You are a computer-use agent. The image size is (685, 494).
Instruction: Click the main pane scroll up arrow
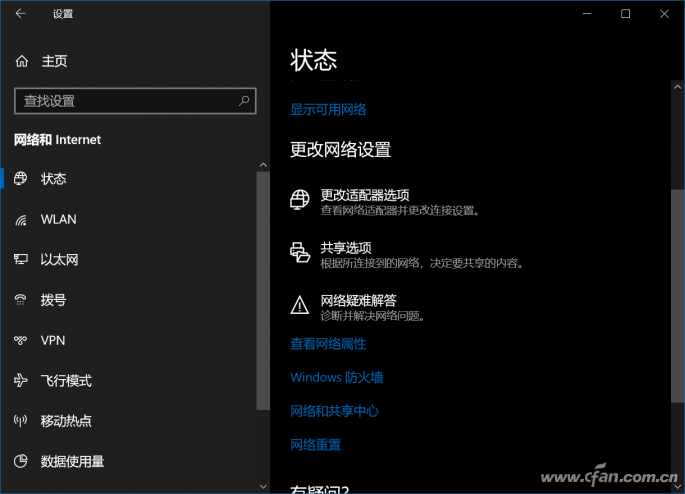coord(678,87)
